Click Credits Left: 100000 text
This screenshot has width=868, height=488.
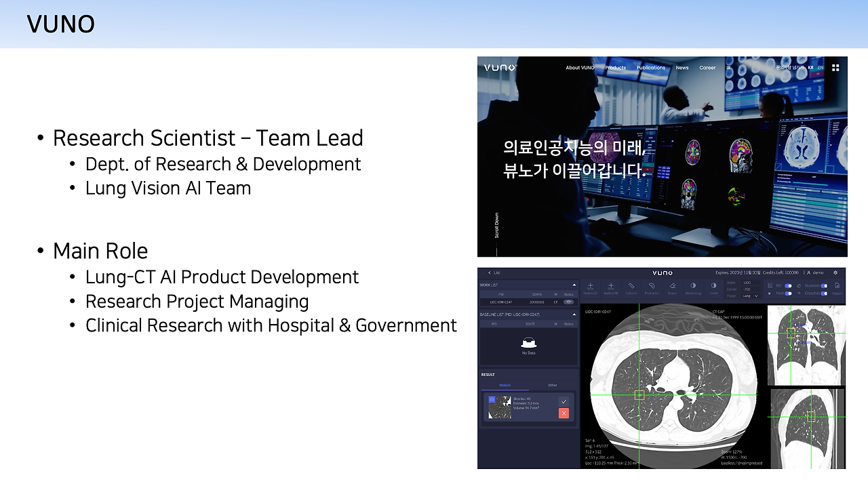pos(779,272)
